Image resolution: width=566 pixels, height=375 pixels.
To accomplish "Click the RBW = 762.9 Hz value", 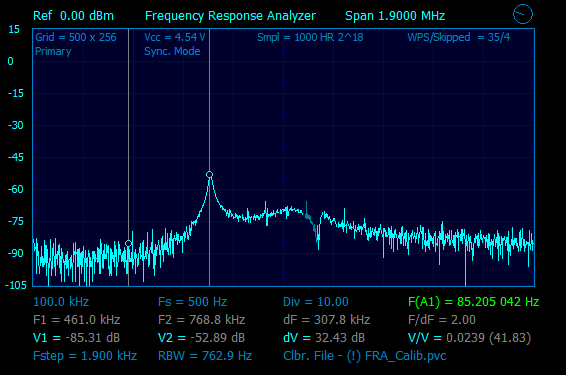I will (205, 356).
